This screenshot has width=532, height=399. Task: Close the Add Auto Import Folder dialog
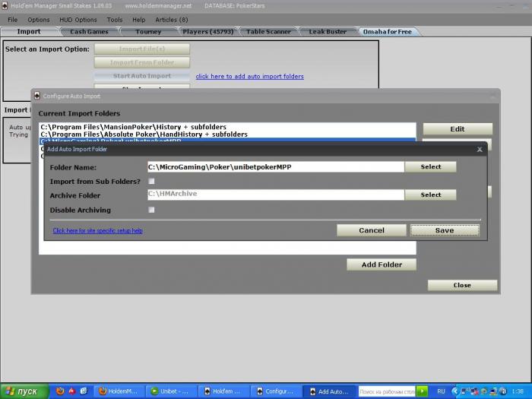pos(480,149)
